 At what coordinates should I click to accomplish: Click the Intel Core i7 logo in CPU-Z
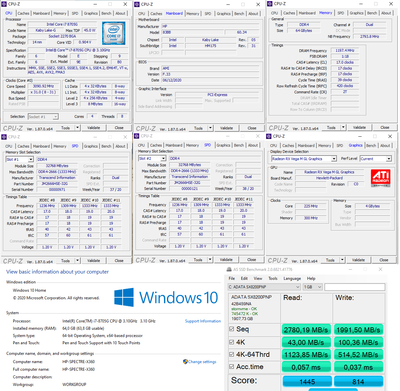point(114,33)
